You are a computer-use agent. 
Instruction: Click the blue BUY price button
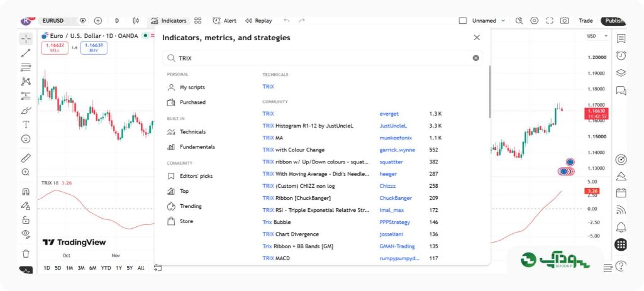pos(94,48)
